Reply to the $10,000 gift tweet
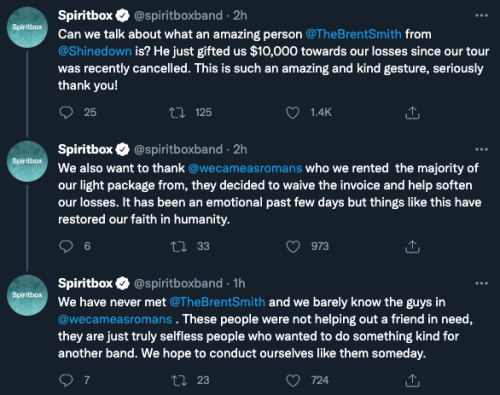 66,112
